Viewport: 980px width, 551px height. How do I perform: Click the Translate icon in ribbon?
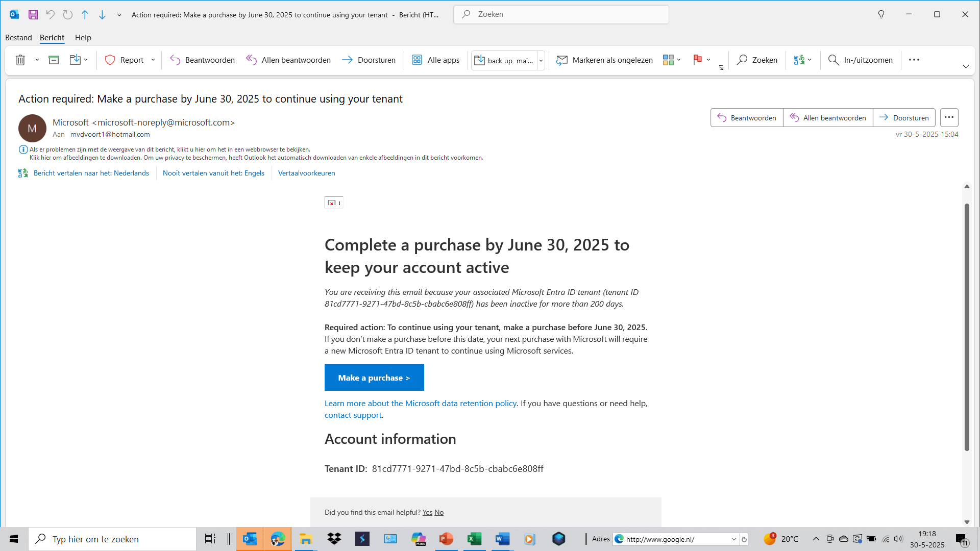[799, 60]
